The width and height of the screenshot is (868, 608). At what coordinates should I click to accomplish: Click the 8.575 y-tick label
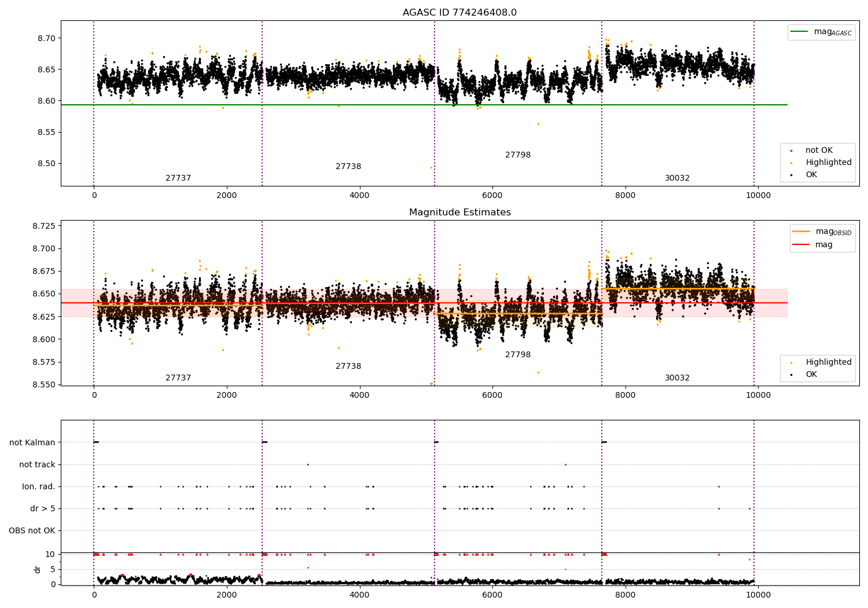click(x=43, y=362)
